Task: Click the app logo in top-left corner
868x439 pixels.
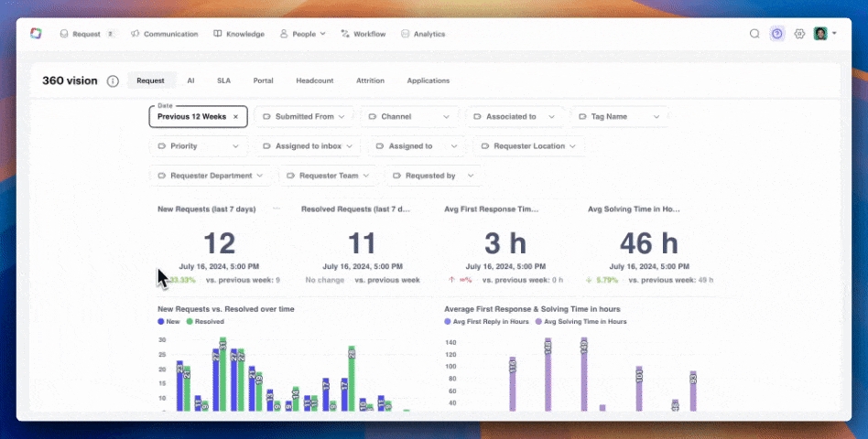Action: click(x=36, y=34)
